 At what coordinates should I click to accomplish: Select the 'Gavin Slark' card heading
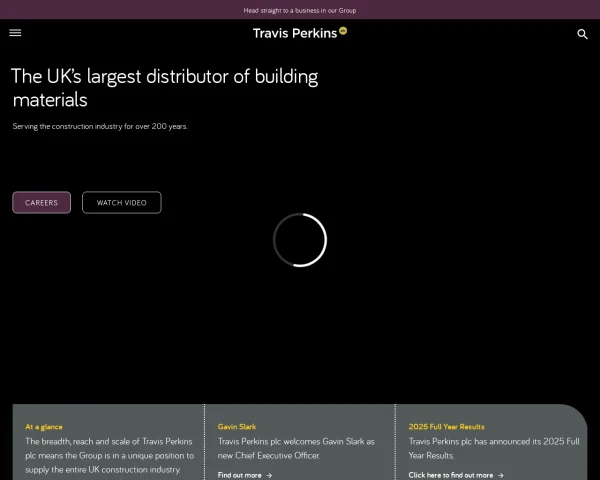pos(237,427)
